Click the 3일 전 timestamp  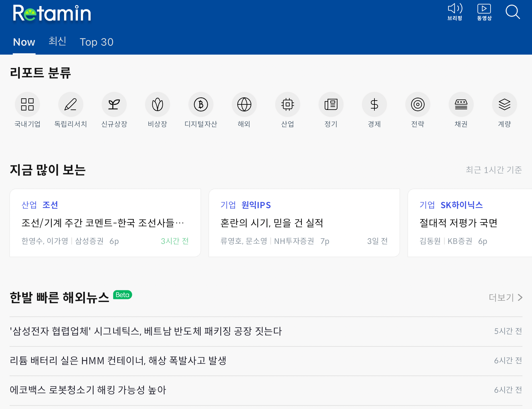click(378, 241)
